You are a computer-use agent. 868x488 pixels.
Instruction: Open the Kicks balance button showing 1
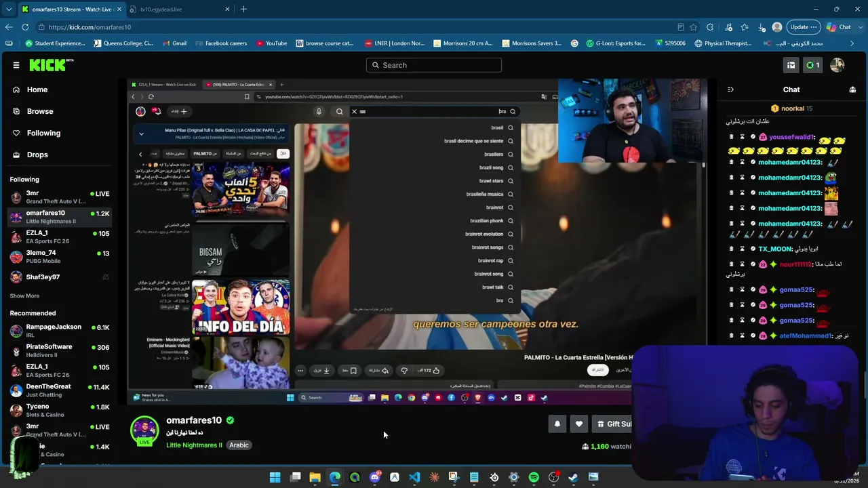click(812, 65)
